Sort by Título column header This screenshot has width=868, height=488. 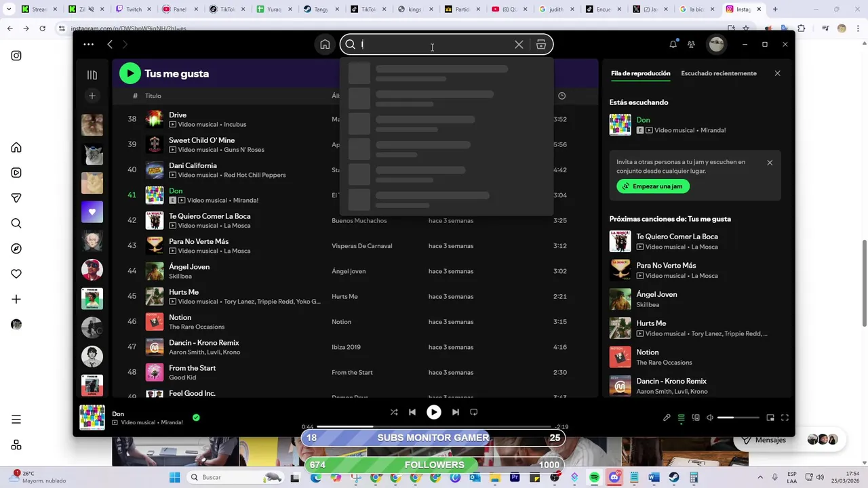click(153, 96)
